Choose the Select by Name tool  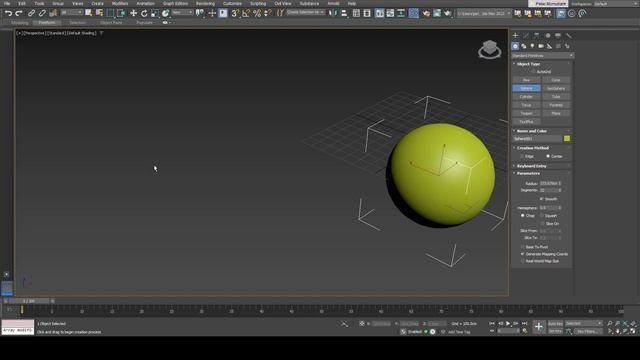point(99,13)
